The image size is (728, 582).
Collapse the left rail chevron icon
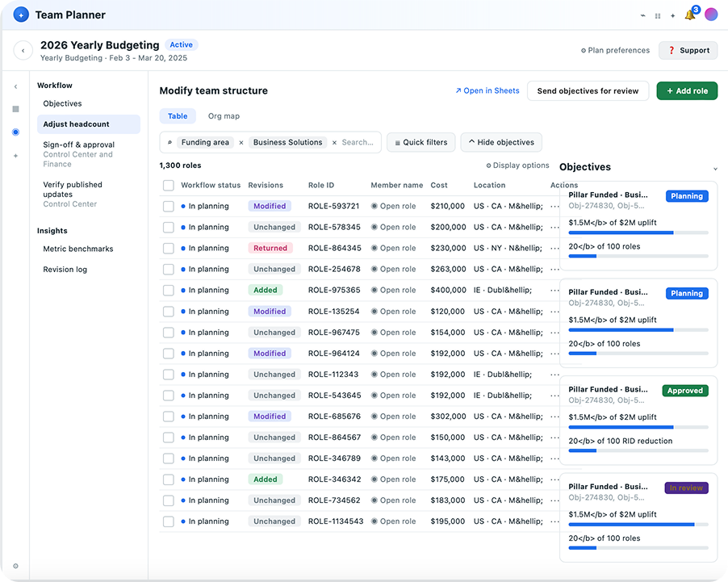tap(16, 86)
